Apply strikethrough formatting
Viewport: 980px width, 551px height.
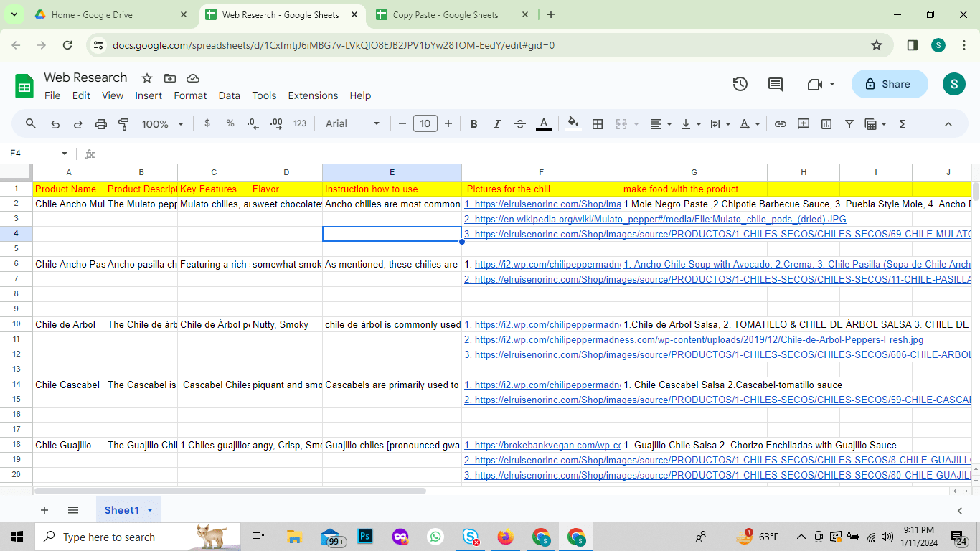(x=520, y=124)
